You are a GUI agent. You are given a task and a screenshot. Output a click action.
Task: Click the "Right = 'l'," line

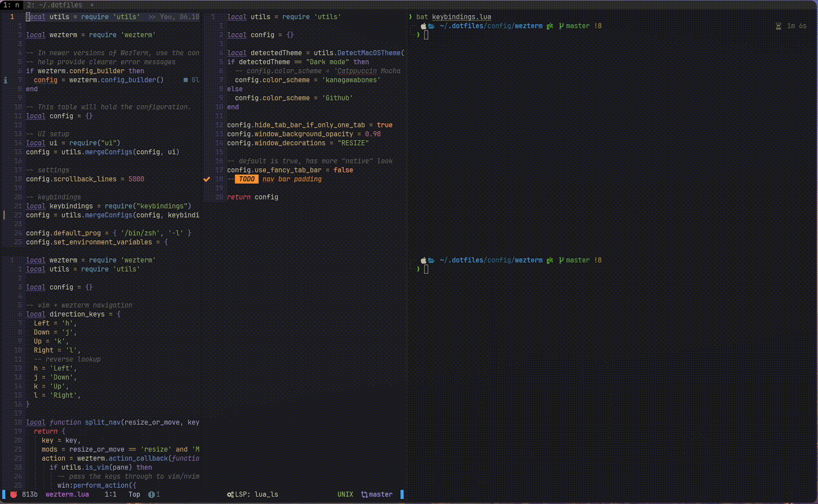pyautogui.click(x=57, y=350)
